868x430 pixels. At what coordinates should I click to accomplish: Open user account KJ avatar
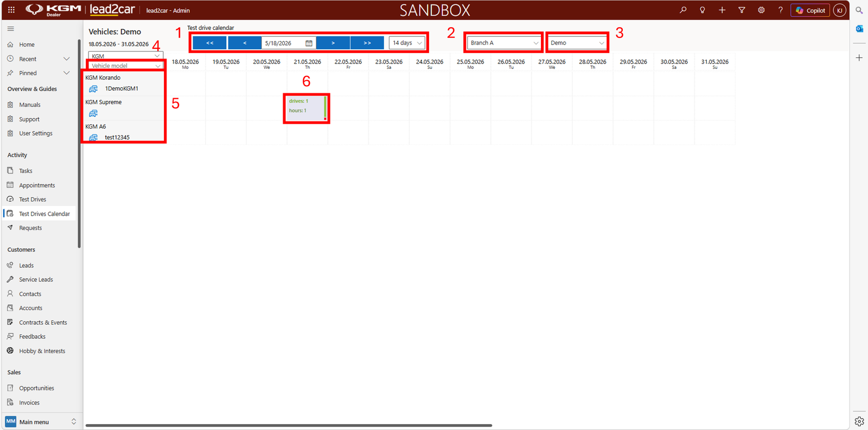pyautogui.click(x=840, y=10)
